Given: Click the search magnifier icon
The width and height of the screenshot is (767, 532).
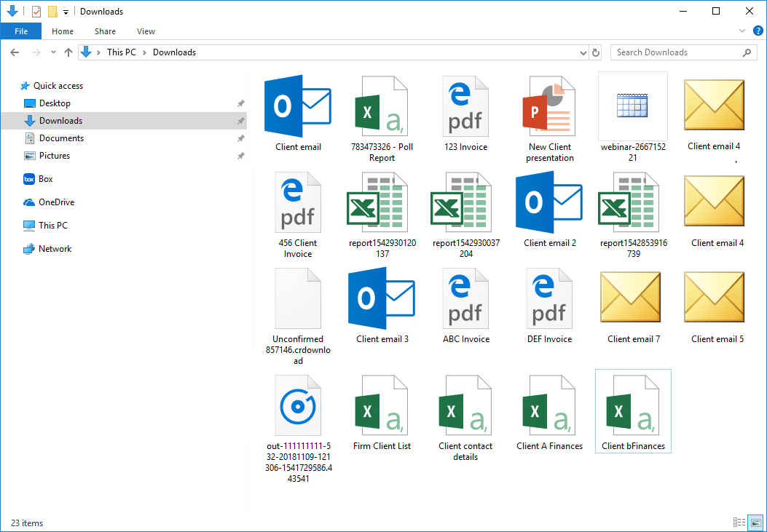Looking at the screenshot, I should coord(747,52).
